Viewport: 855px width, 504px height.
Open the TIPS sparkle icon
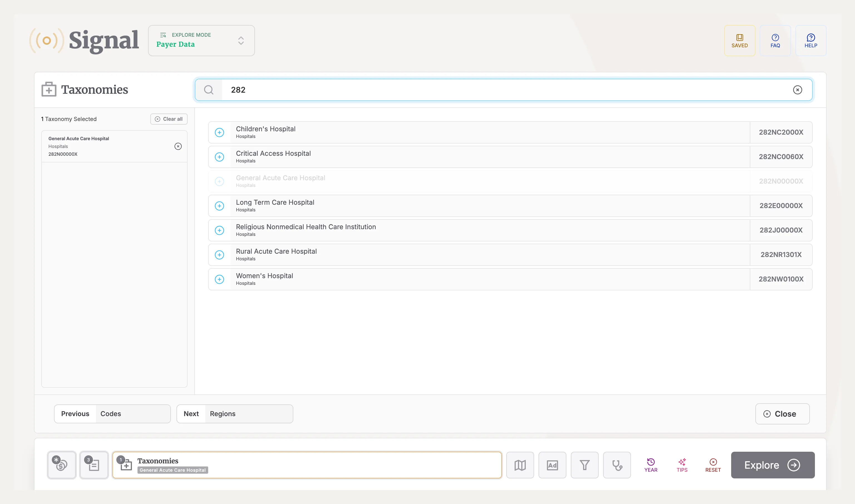coord(682,465)
